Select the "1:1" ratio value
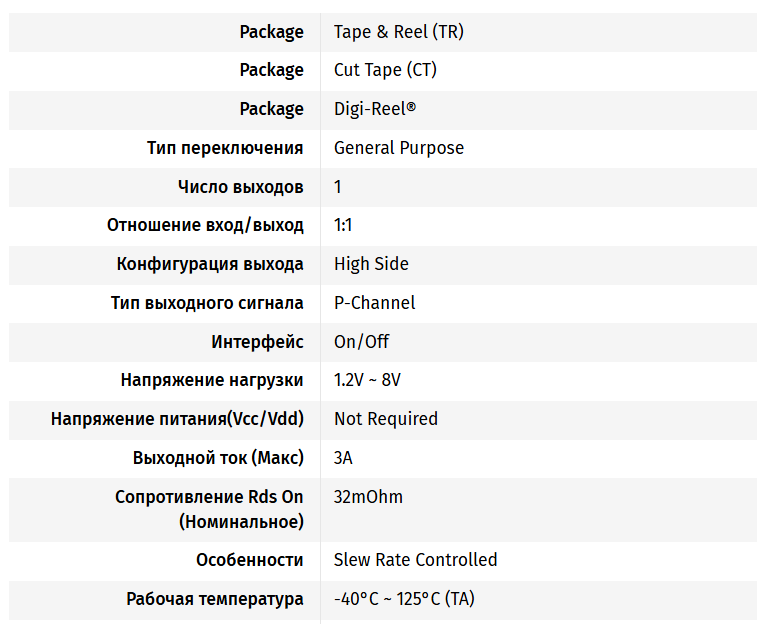 coord(343,225)
